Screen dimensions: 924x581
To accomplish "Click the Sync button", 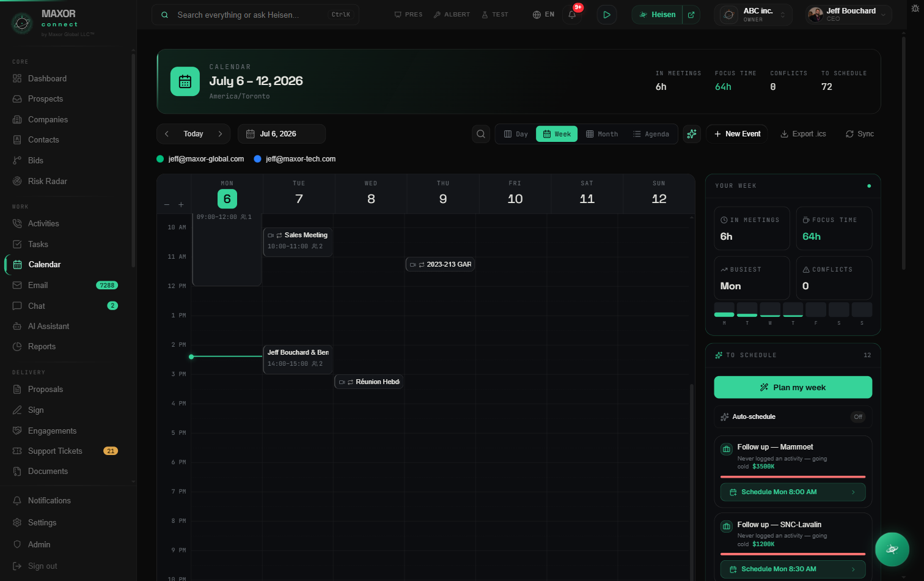I will click(x=859, y=134).
